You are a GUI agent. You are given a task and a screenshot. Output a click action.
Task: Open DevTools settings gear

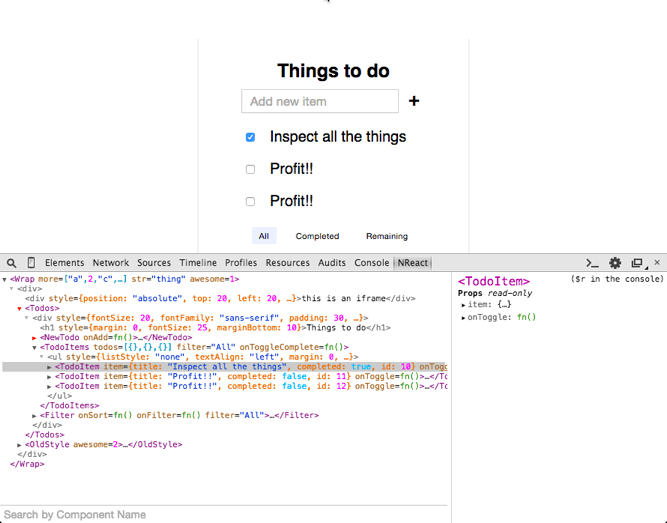pos(615,263)
